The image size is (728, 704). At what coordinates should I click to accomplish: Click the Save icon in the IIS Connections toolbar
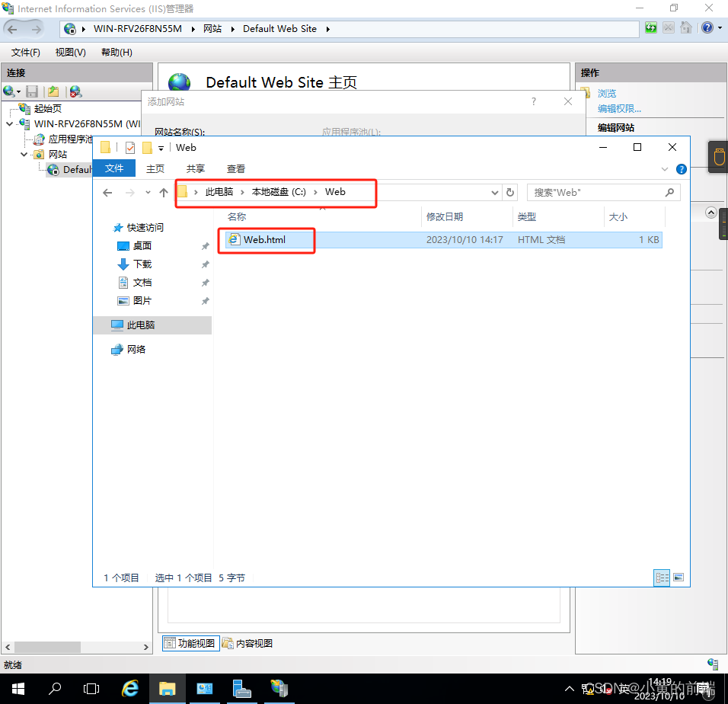point(30,91)
